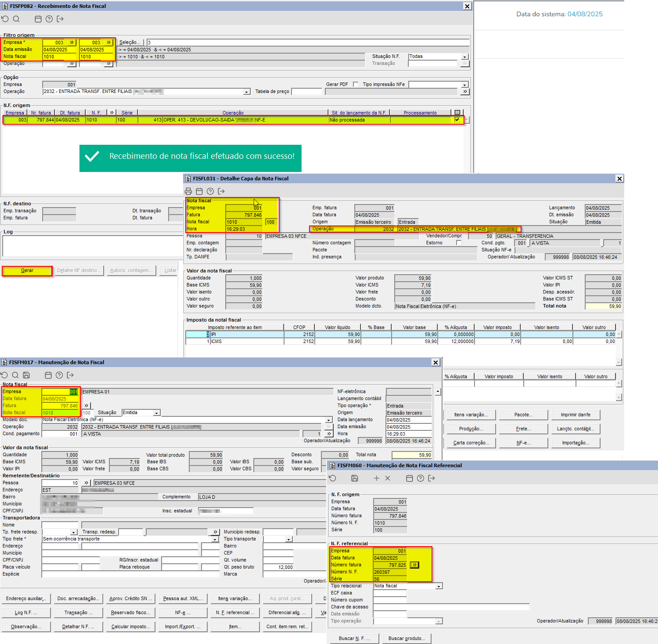Click the » lookup next to Número fatura 797.825

pos(414,565)
